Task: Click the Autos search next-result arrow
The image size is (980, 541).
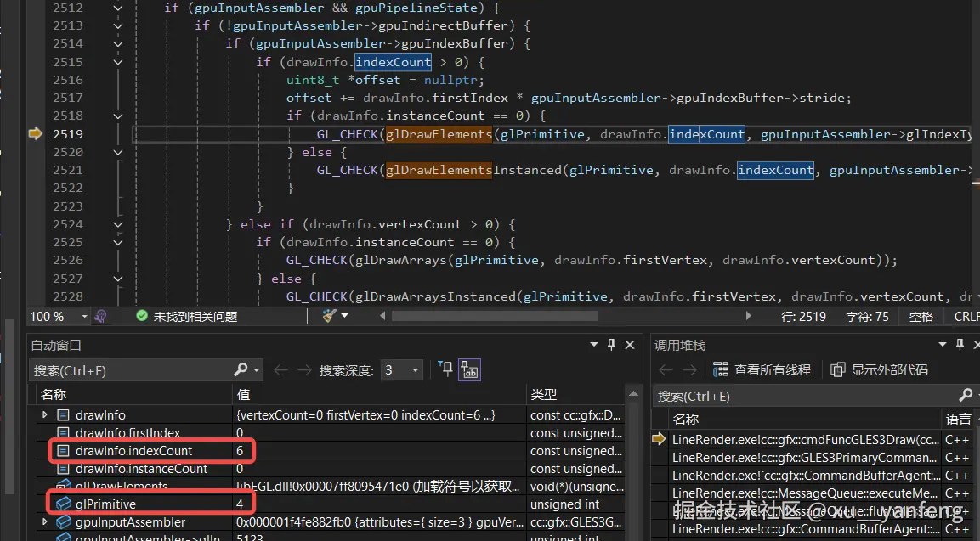Action: (304, 370)
